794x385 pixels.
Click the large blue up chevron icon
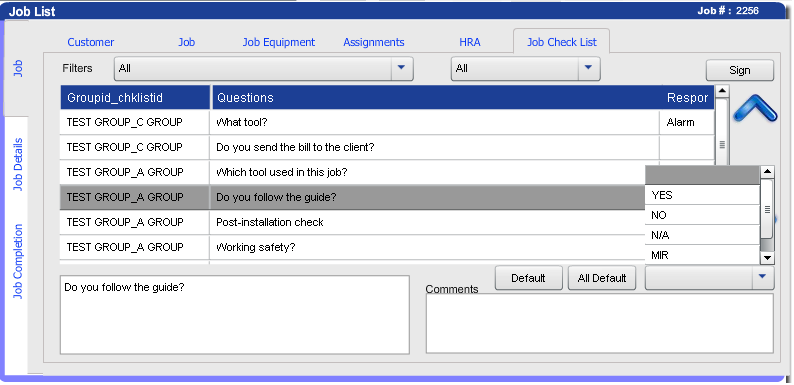click(x=755, y=108)
